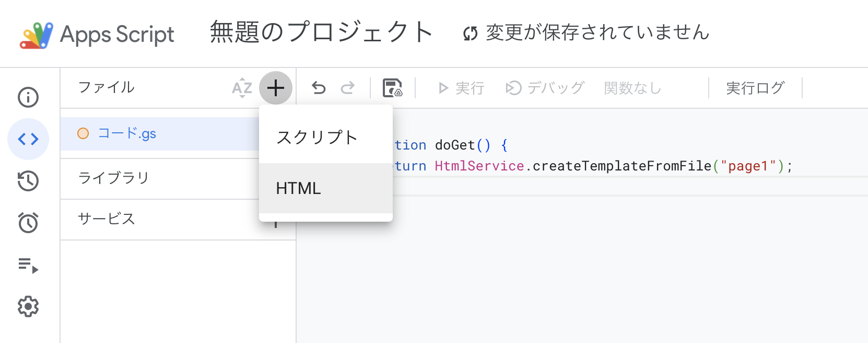Start debugging with デバッグ button
The width and height of the screenshot is (868, 343).
[545, 88]
